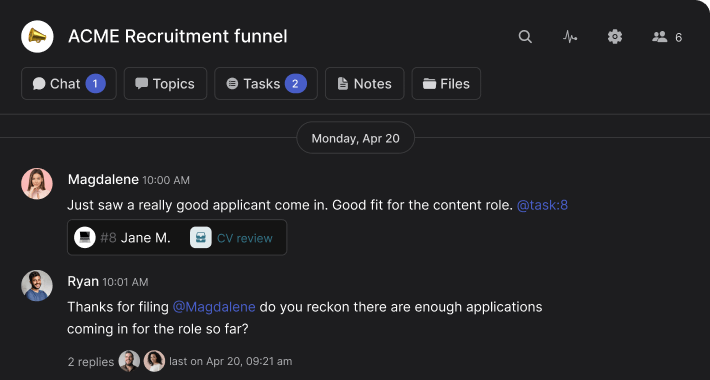The height and width of the screenshot is (380, 710).
Task: Click the member count 6
Action: click(x=678, y=37)
